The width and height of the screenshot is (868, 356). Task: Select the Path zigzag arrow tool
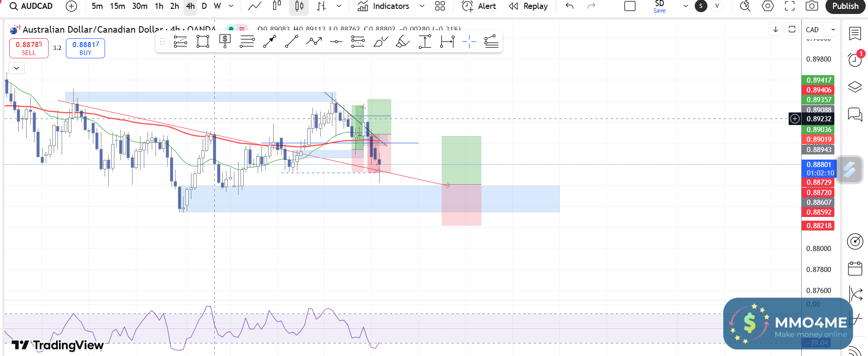point(314,42)
